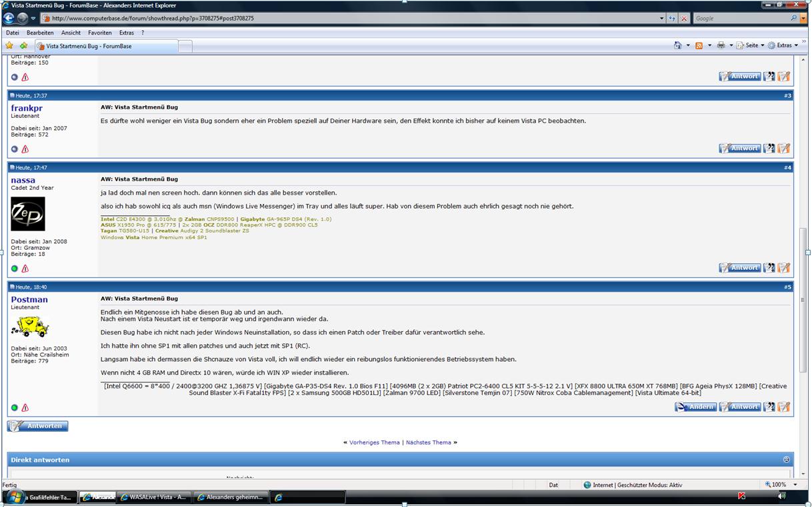Open the search provider dropdown arrow
This screenshot has height=507, width=812.
pos(804,18)
